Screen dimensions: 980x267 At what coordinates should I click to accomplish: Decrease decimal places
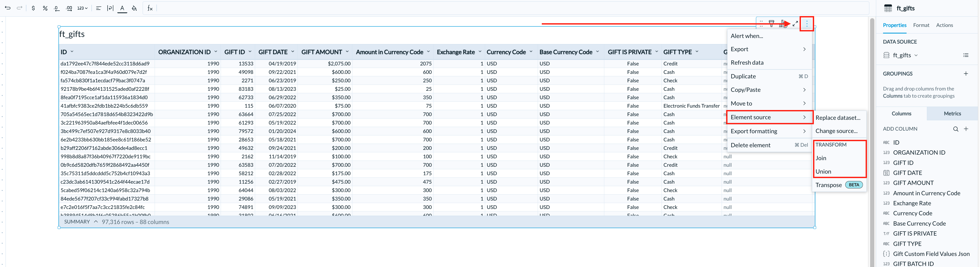(57, 8)
